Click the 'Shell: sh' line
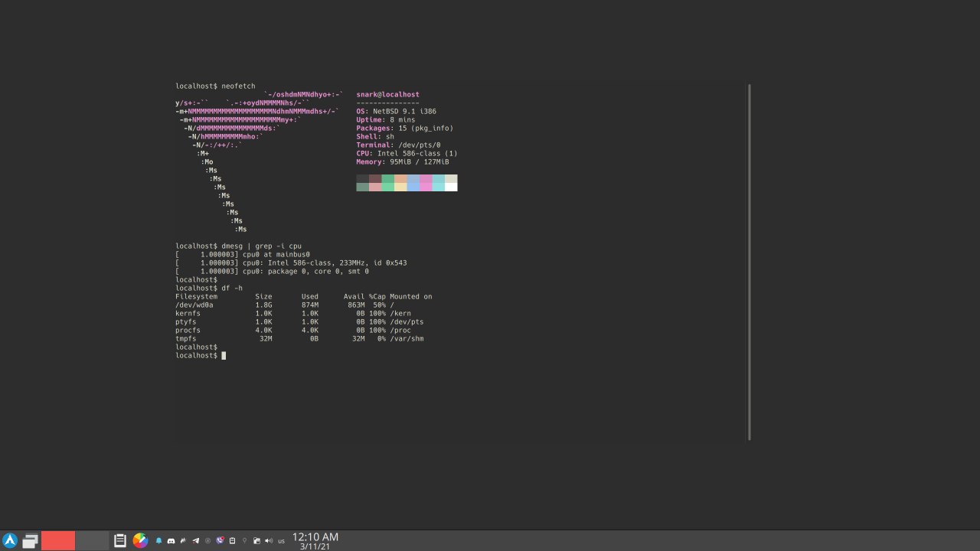The width and height of the screenshot is (980, 551). coord(375,137)
